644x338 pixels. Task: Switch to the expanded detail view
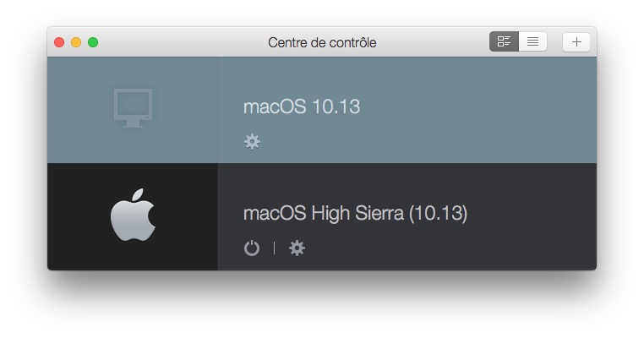point(504,41)
